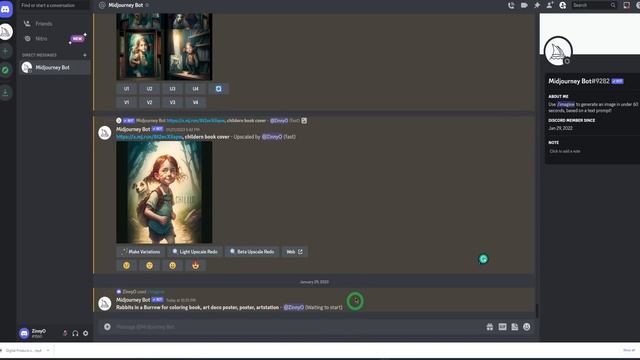The height and width of the screenshot is (360, 640).
Task: Click the search field in the header
Action: tap(594, 5)
